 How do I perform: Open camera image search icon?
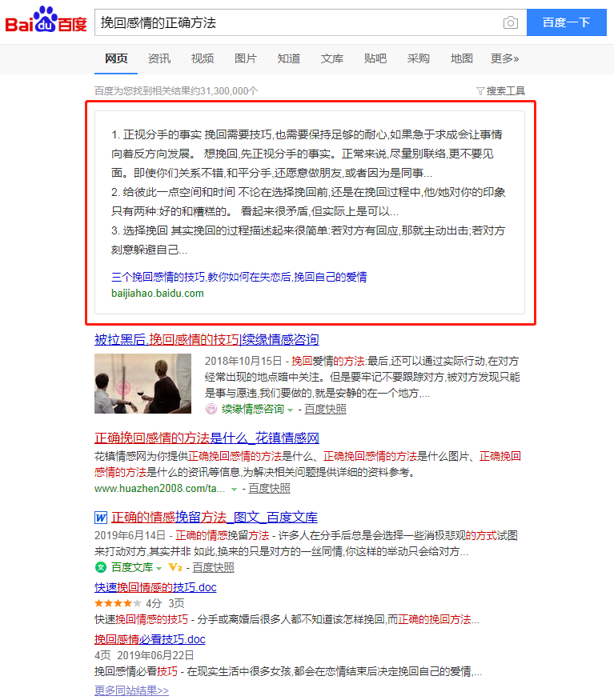pyautogui.click(x=510, y=22)
